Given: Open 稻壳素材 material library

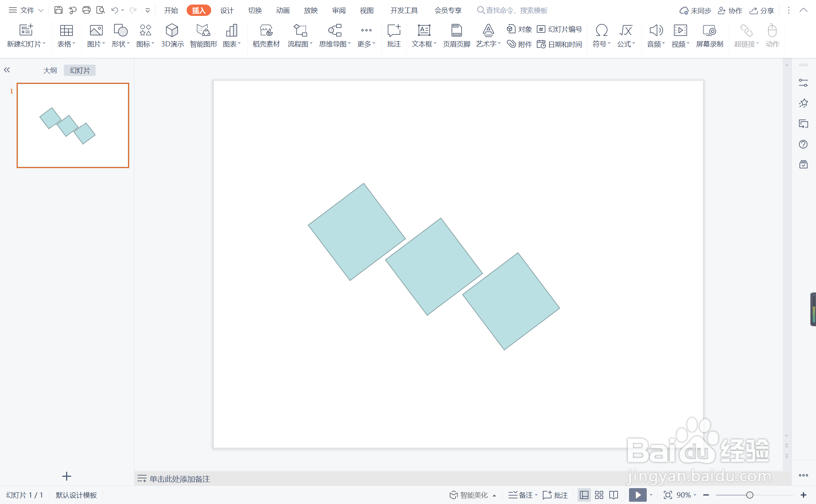Looking at the screenshot, I should 266,36.
